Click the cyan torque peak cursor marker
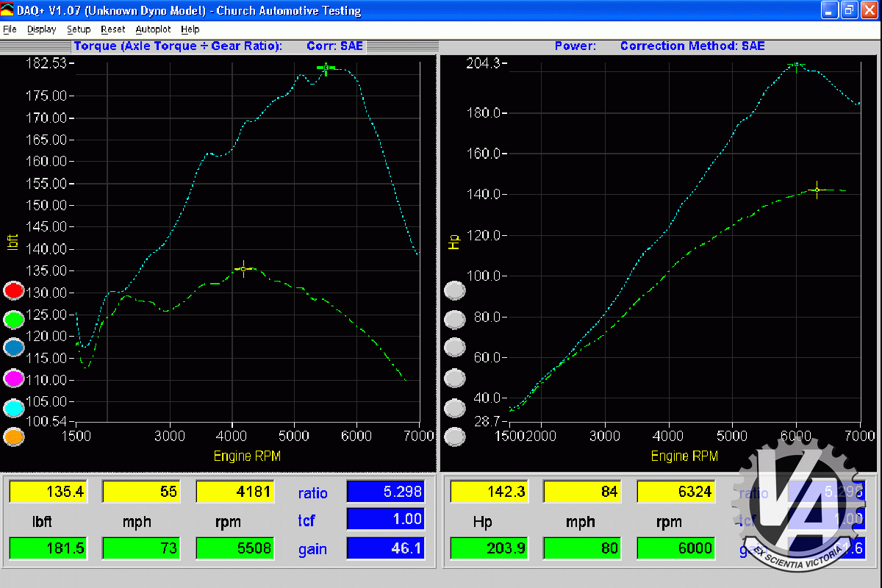This screenshot has height=588, width=882. click(326, 68)
